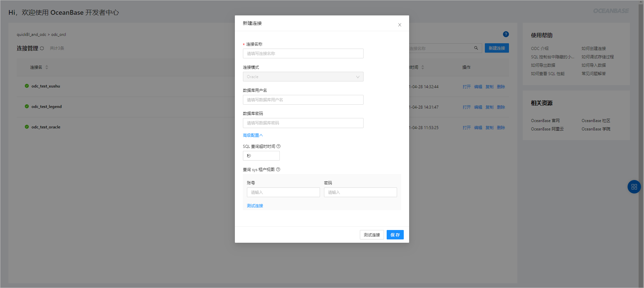
Task: Click the 查询 sys 租户视图 help icon
Action: pos(278,169)
